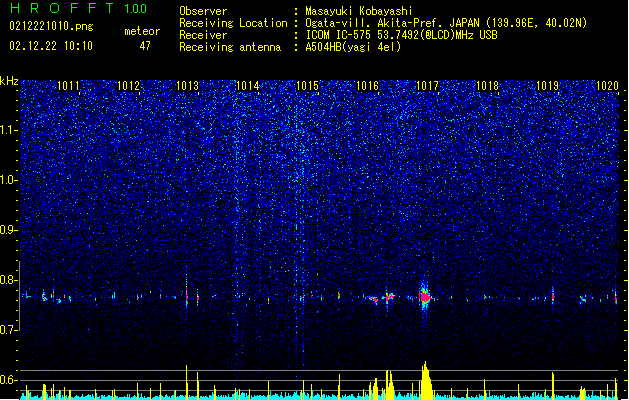Viewport: 629px width, 400px height.
Task: Click the meteor label
Action: [142, 31]
